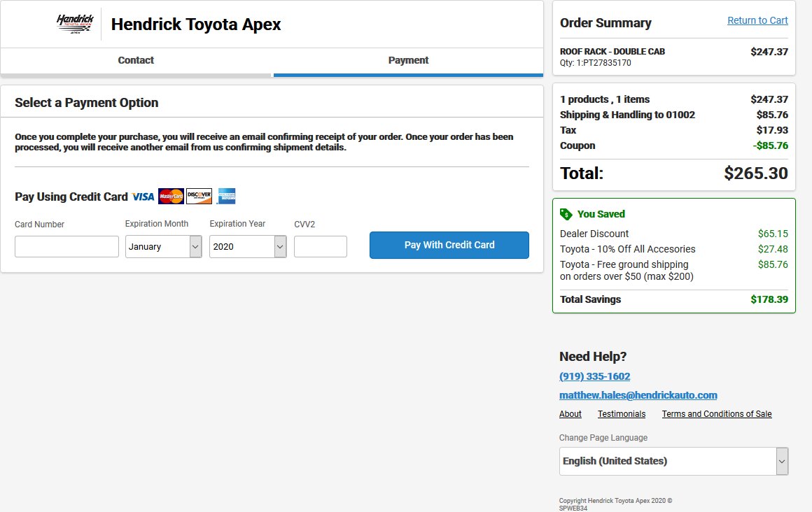The image size is (812, 512).
Task: Click the Tax amount $17.93
Action: point(772,130)
